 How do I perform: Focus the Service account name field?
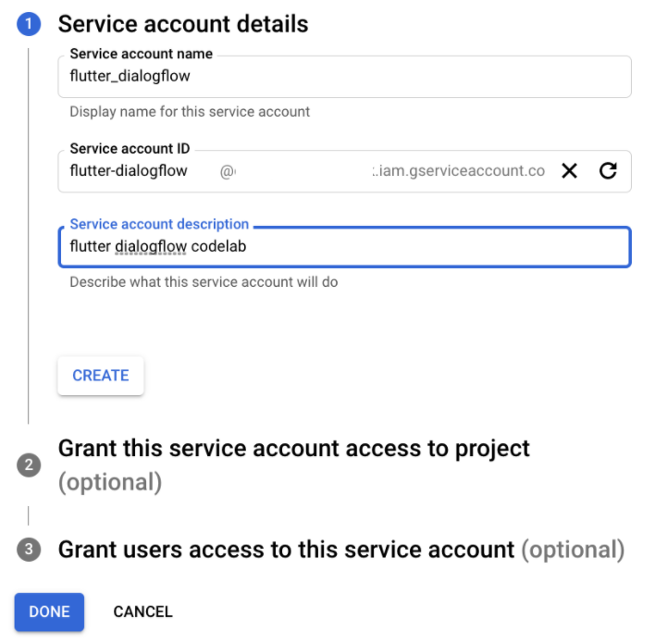(342, 77)
